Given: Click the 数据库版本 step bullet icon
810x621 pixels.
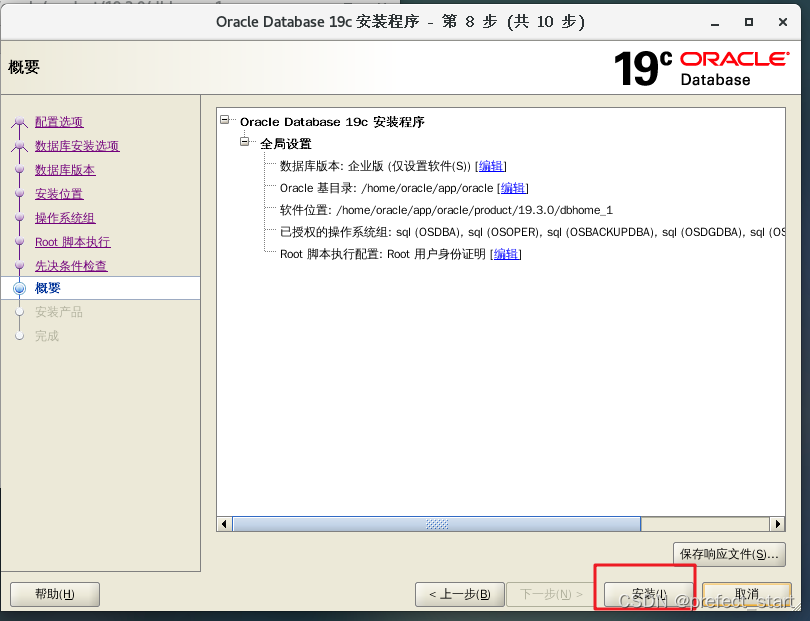Looking at the screenshot, I should 20,169.
